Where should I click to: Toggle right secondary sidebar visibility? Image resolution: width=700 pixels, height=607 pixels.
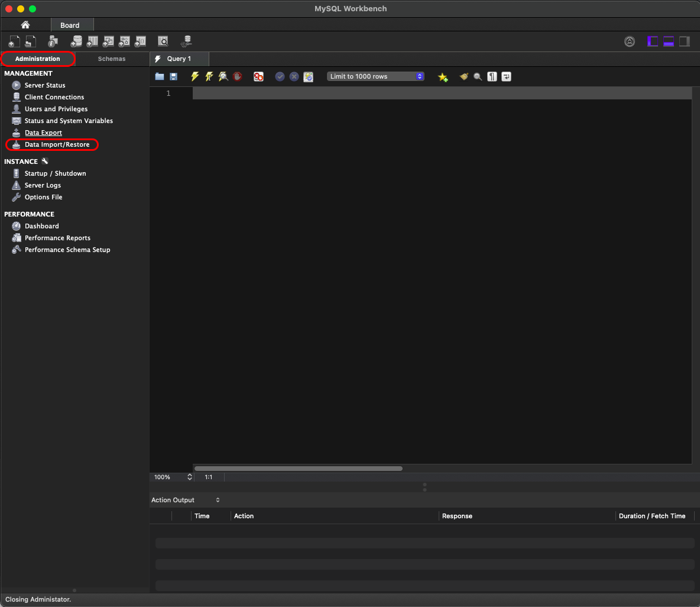685,41
